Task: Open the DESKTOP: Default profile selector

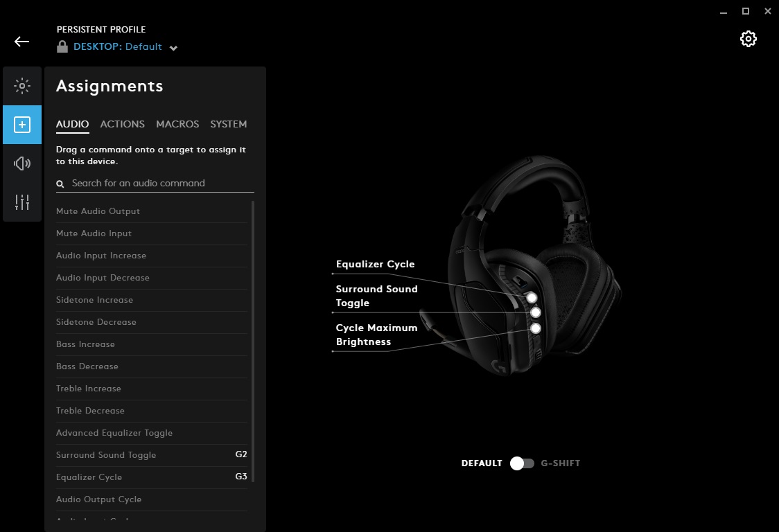Action: [x=118, y=47]
